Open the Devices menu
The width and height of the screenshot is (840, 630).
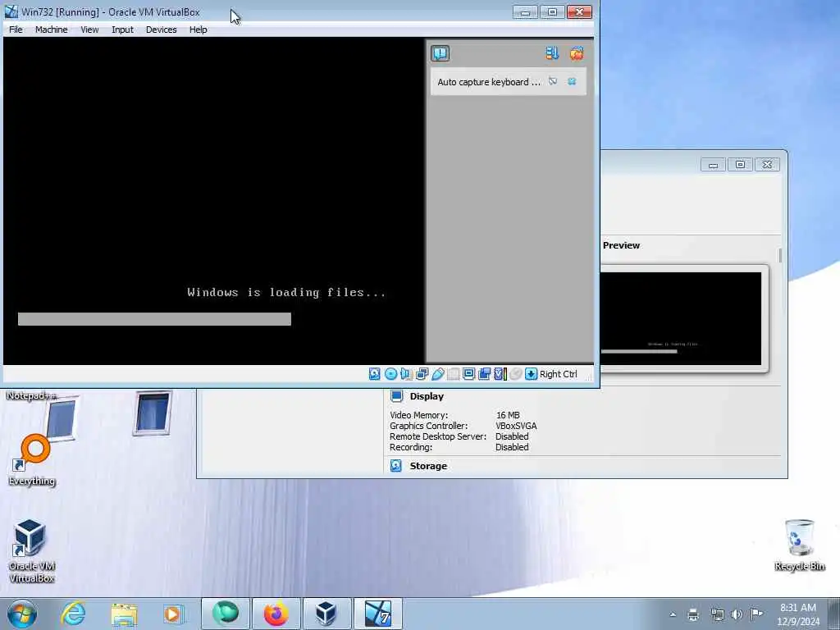[162, 30]
